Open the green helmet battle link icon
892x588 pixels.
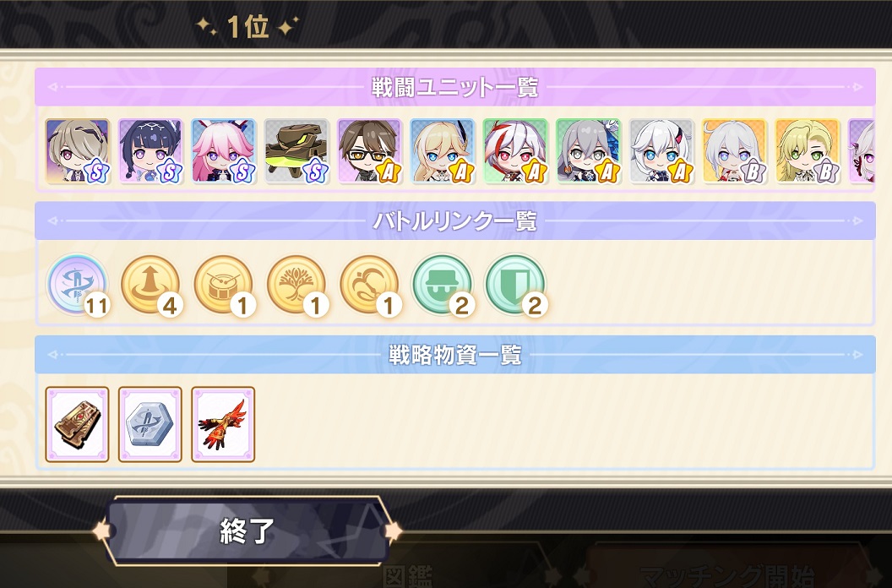coord(443,285)
